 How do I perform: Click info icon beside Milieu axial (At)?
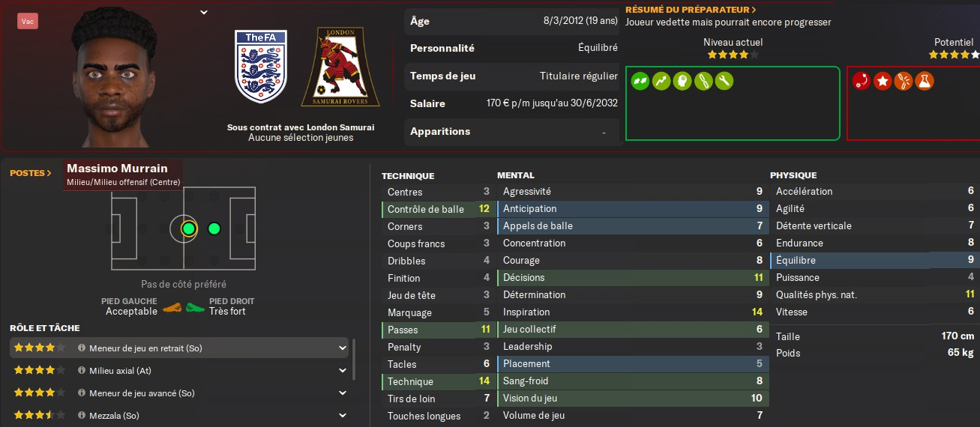click(82, 371)
